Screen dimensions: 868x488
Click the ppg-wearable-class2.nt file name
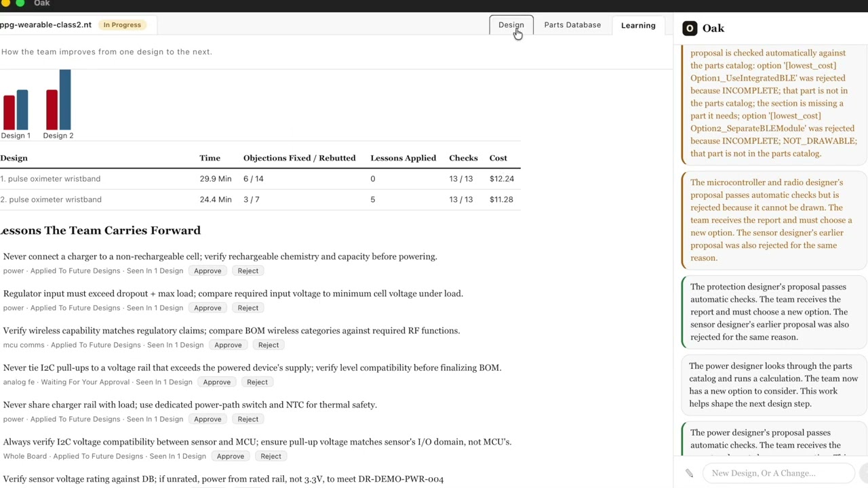tap(45, 25)
